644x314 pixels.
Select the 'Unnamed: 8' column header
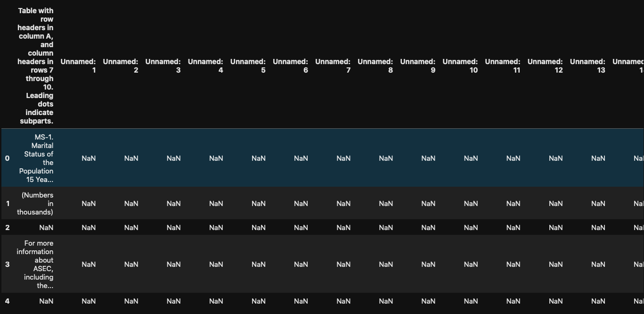pyautogui.click(x=375, y=66)
